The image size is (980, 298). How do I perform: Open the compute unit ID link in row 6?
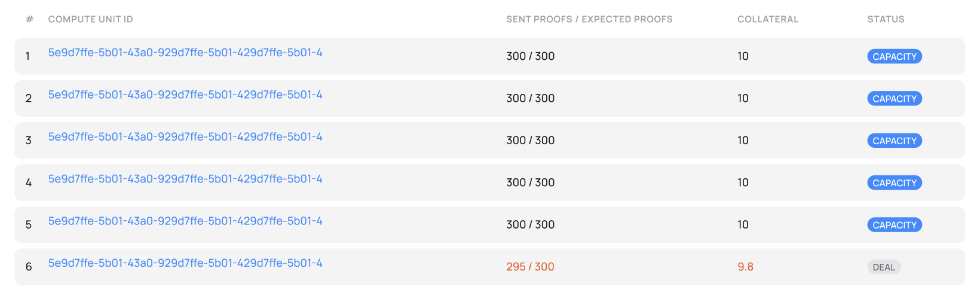click(185, 263)
